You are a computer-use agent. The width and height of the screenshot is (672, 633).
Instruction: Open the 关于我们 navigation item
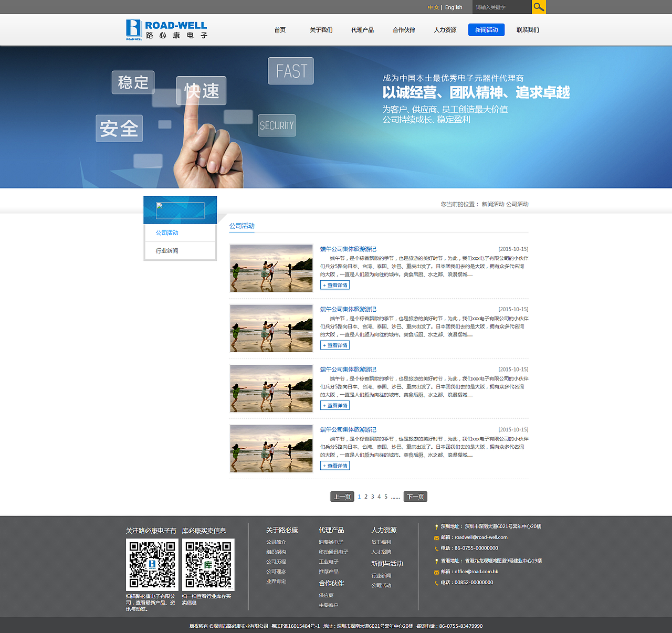coord(321,30)
